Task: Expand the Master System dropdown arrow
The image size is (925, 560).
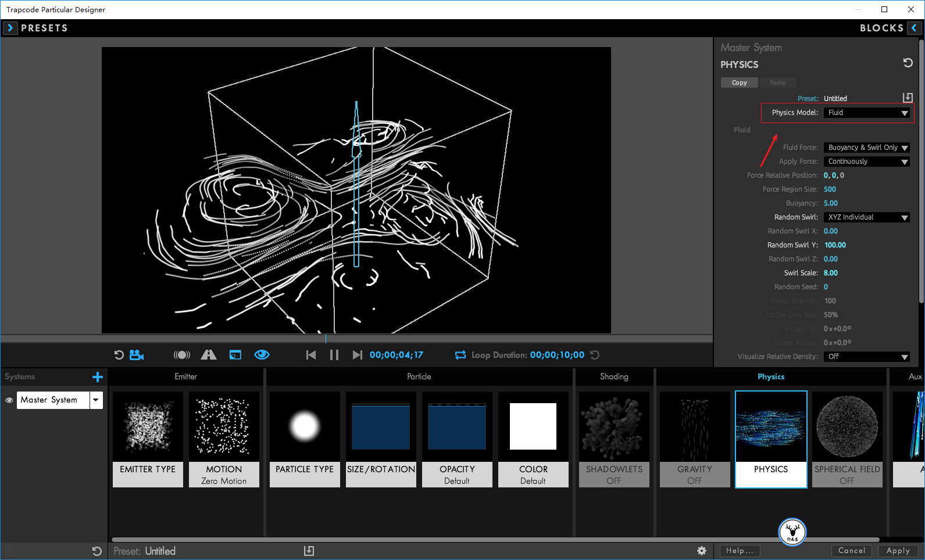Action: coord(96,400)
